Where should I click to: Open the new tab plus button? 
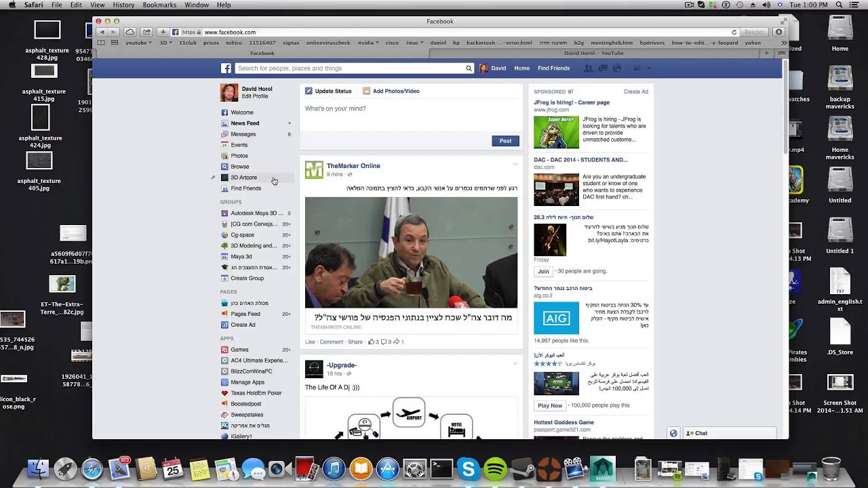click(767, 53)
